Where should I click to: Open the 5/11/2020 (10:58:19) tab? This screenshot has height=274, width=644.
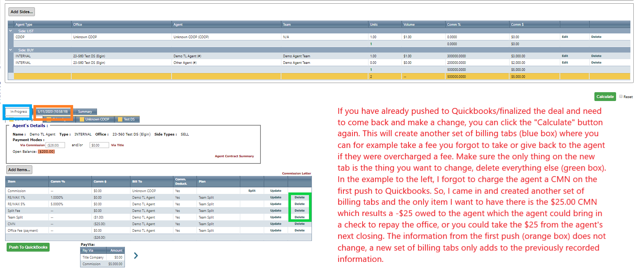click(53, 112)
